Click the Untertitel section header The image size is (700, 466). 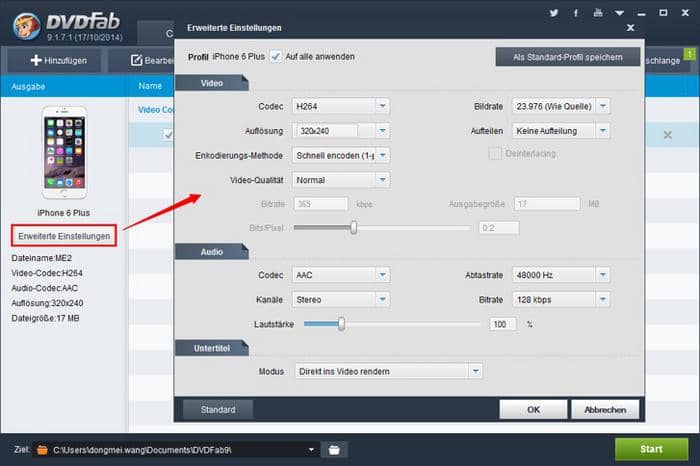pyautogui.click(x=212, y=348)
